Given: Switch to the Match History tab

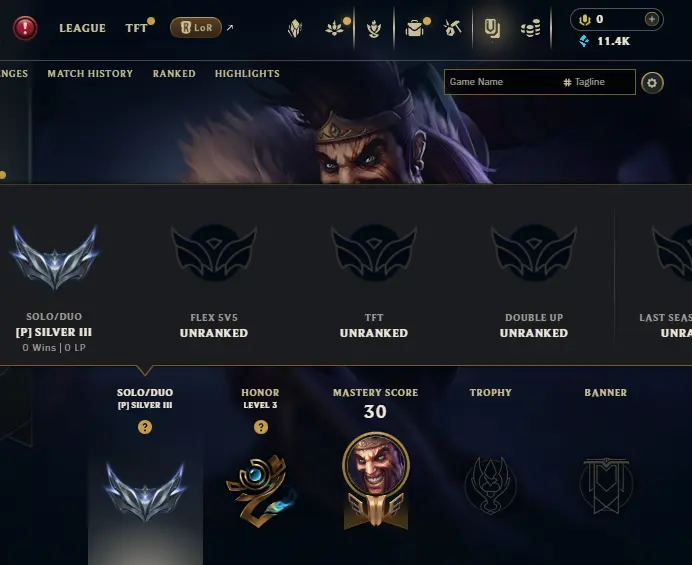Looking at the screenshot, I should coord(90,74).
